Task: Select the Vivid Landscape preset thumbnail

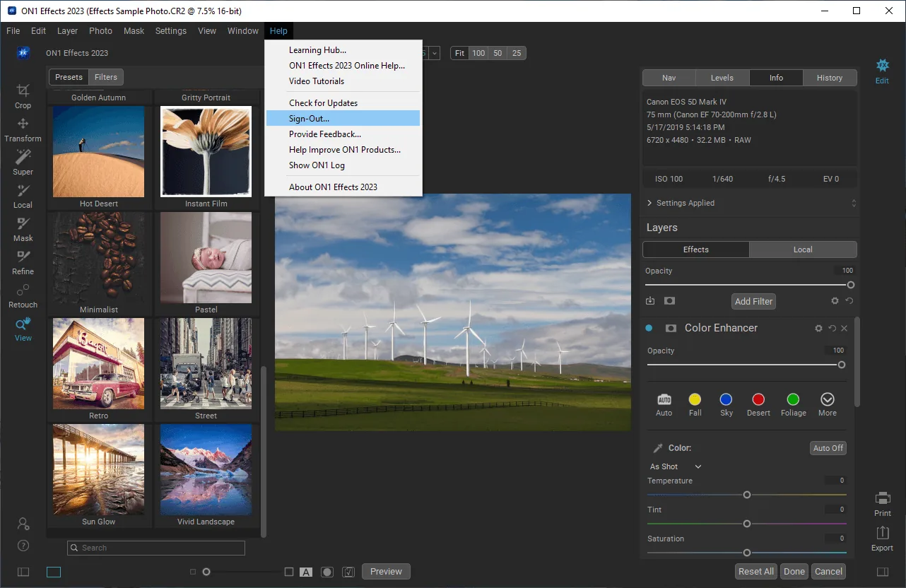Action: (206, 475)
